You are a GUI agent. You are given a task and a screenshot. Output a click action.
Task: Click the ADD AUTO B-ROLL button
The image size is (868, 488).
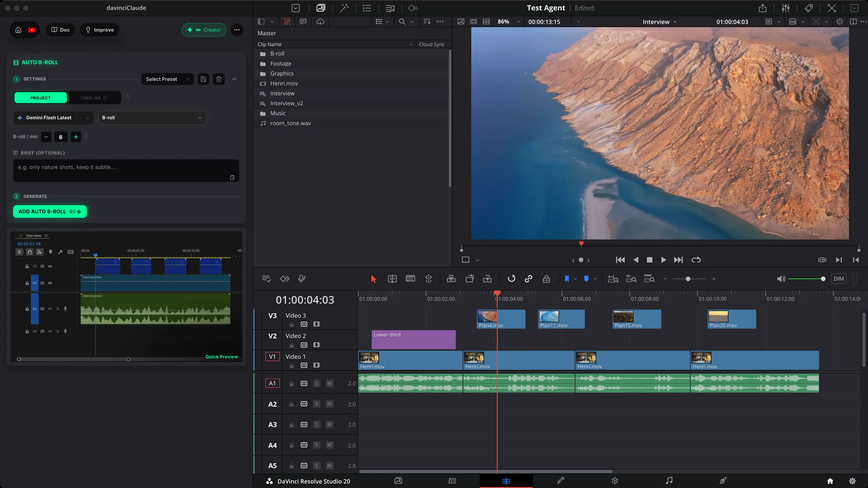pyautogui.click(x=50, y=211)
